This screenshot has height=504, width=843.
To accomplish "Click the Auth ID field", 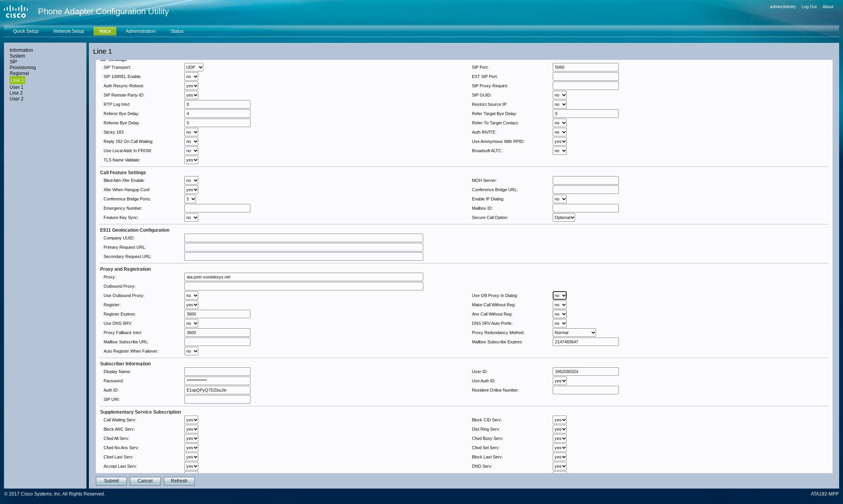I will [217, 390].
